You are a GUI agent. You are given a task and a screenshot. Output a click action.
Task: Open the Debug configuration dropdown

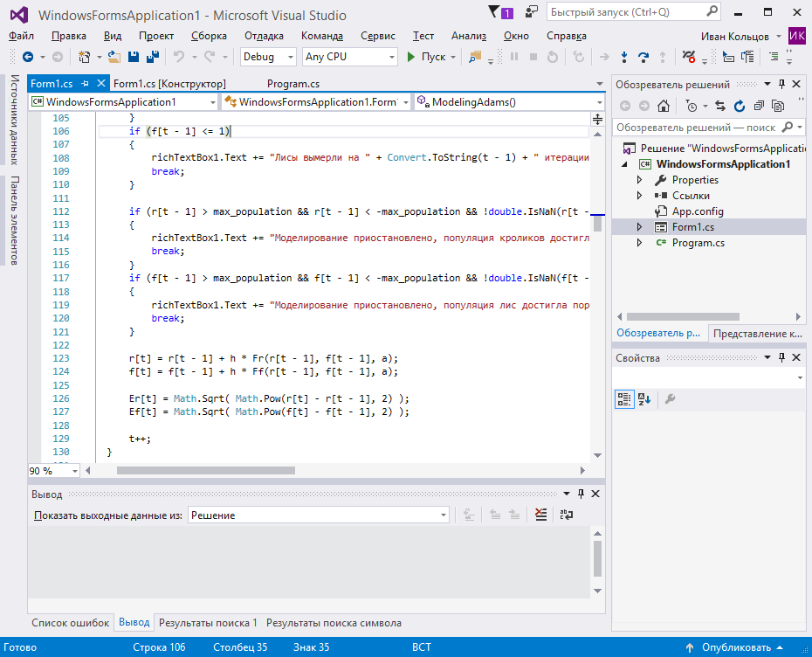click(269, 57)
